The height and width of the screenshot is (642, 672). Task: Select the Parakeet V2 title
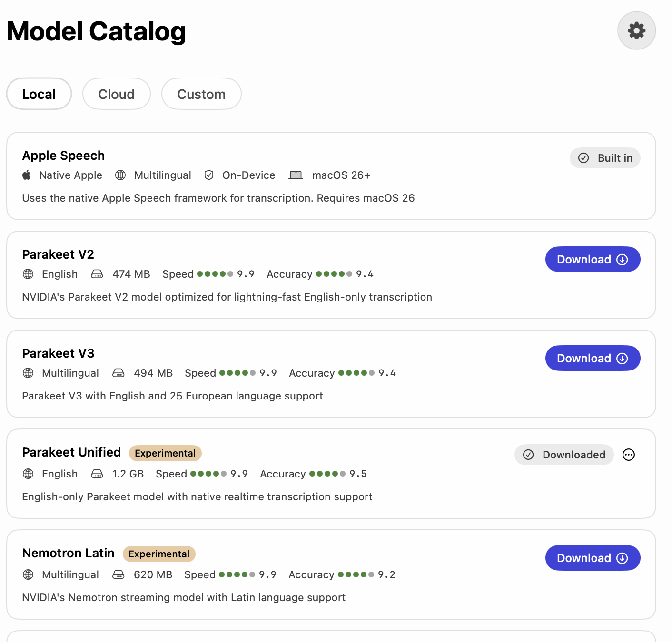coord(58,254)
